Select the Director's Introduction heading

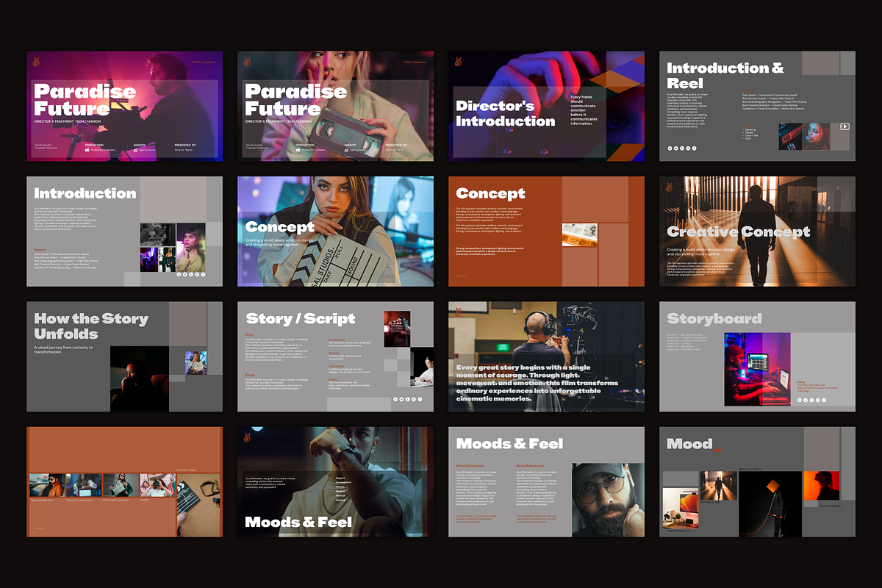(505, 113)
